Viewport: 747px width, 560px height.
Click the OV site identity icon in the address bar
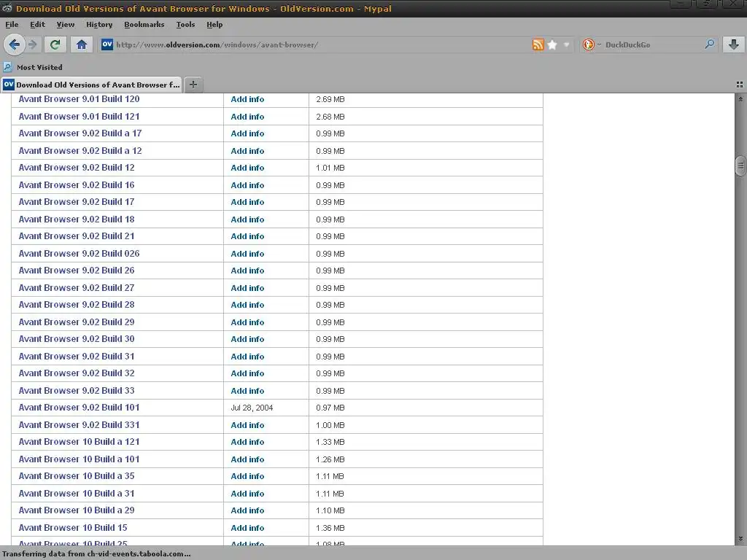[107, 44]
